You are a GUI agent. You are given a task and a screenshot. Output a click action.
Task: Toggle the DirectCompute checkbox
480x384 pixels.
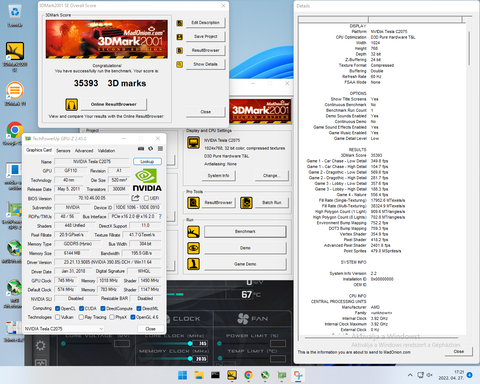coord(103,309)
